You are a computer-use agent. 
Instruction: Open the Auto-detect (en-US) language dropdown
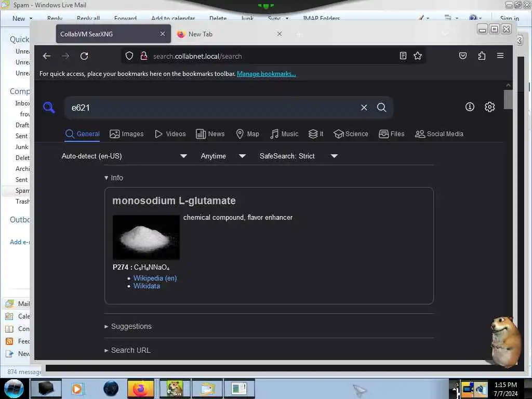[x=124, y=156]
